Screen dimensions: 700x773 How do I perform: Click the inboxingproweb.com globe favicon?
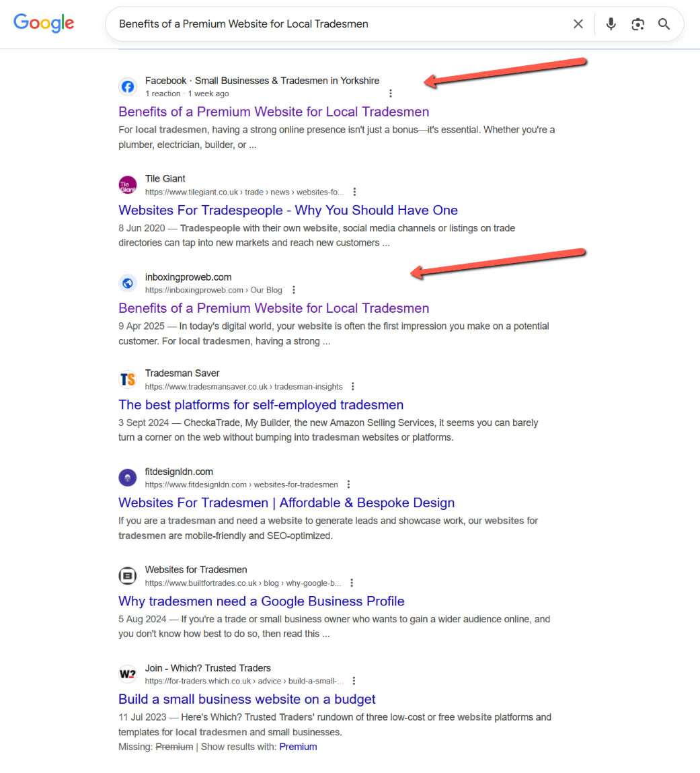click(128, 283)
